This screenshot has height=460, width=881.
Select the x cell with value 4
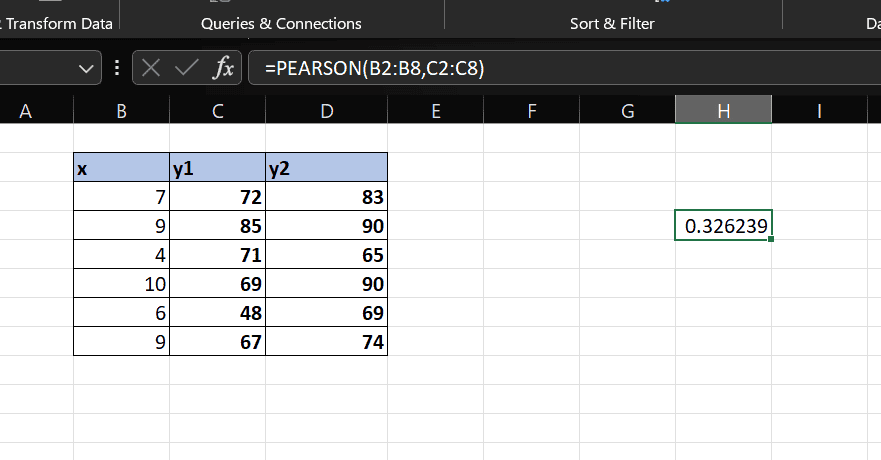coord(121,254)
